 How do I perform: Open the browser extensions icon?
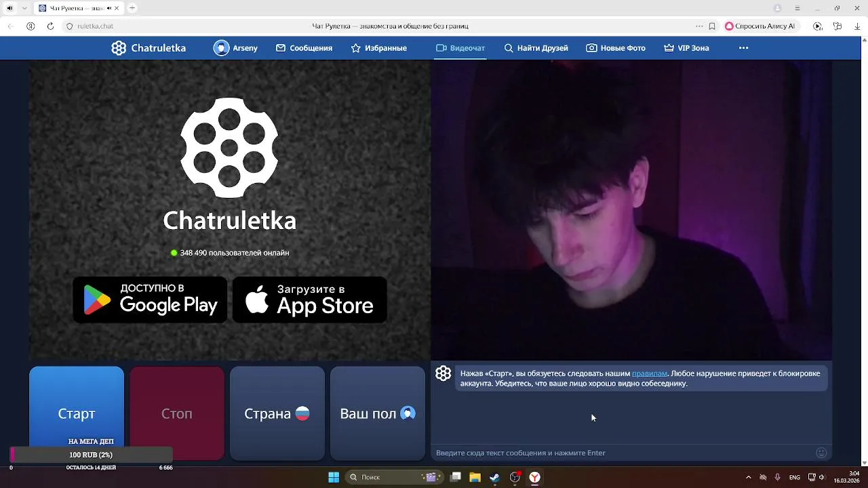[x=838, y=26]
